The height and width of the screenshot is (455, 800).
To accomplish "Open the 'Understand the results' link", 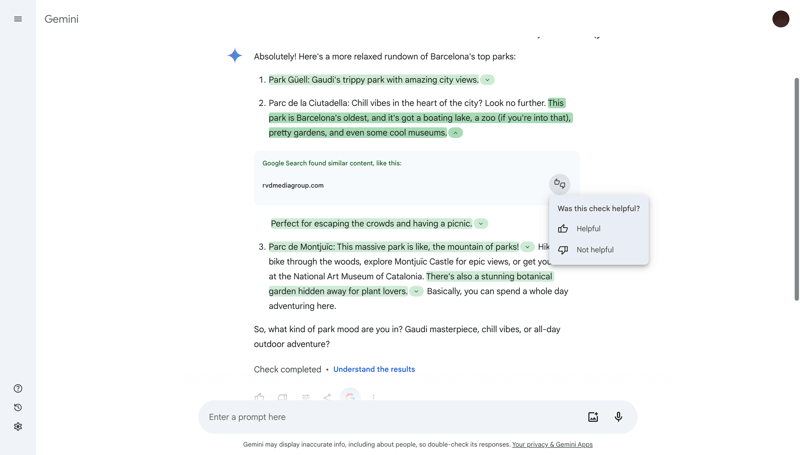I will coord(374,369).
